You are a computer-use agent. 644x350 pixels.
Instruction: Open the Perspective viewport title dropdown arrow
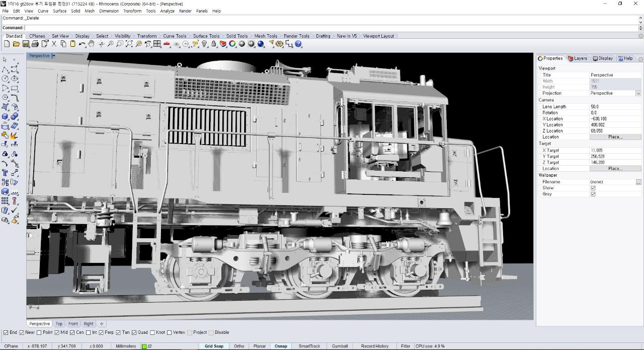(54, 56)
